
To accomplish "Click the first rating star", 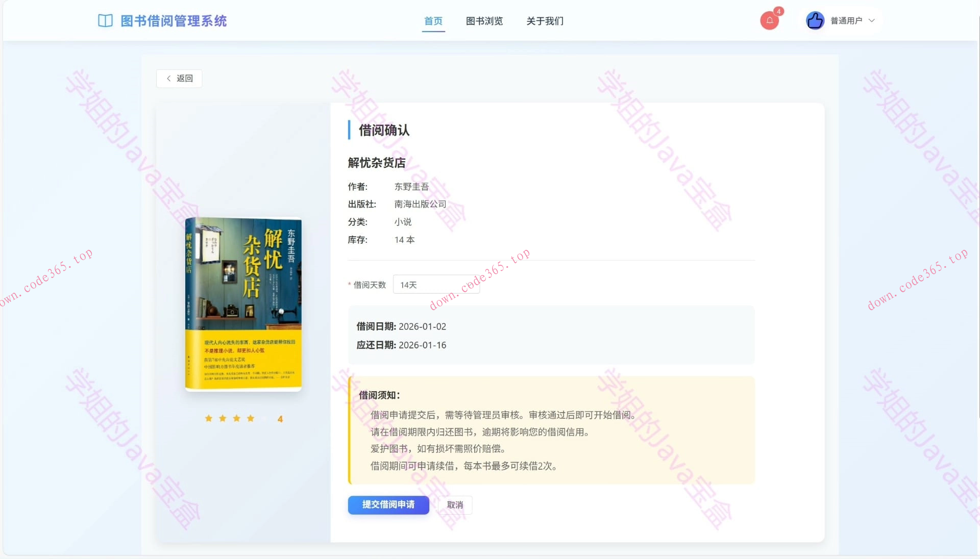I will tap(209, 418).
